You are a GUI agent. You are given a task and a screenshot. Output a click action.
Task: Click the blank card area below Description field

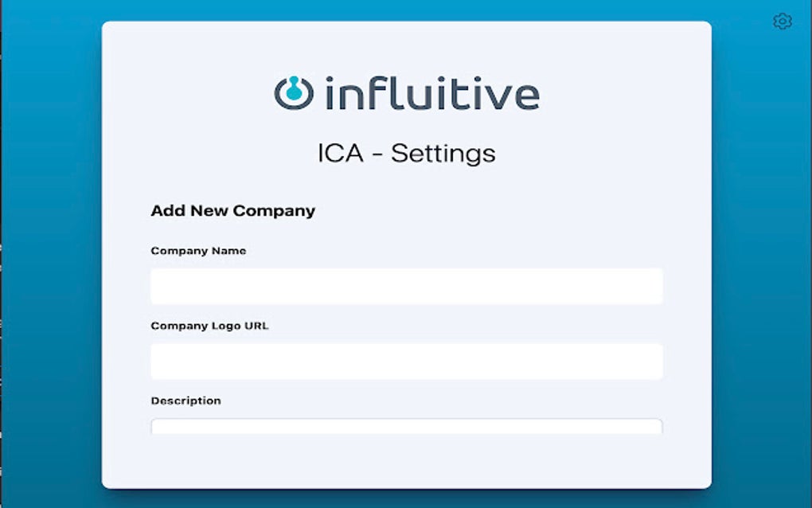coord(406,462)
